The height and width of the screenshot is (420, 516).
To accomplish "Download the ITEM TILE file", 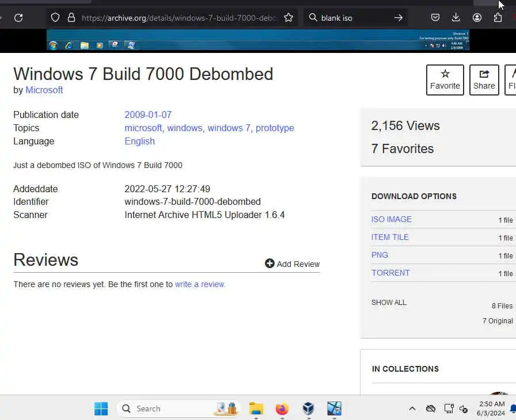I will click(390, 237).
